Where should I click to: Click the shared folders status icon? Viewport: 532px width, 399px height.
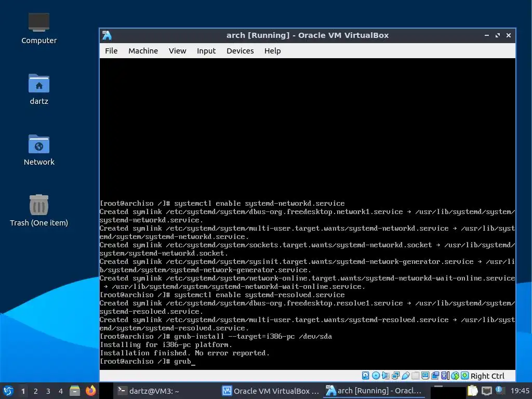coord(415,376)
